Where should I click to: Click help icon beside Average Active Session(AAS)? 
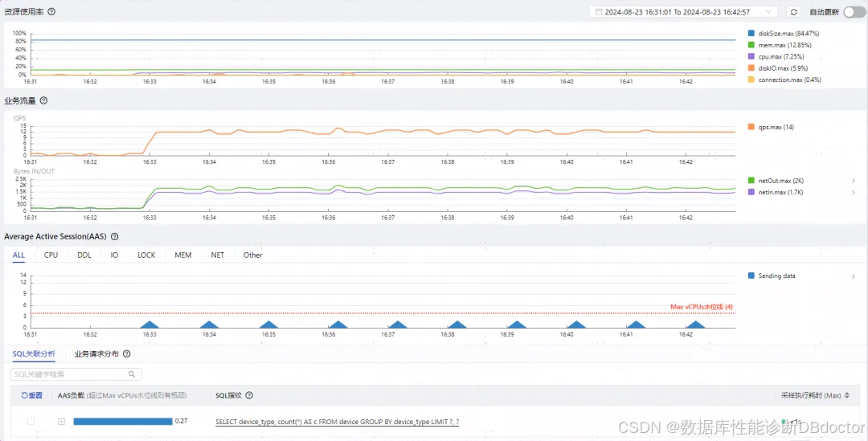[x=115, y=237]
